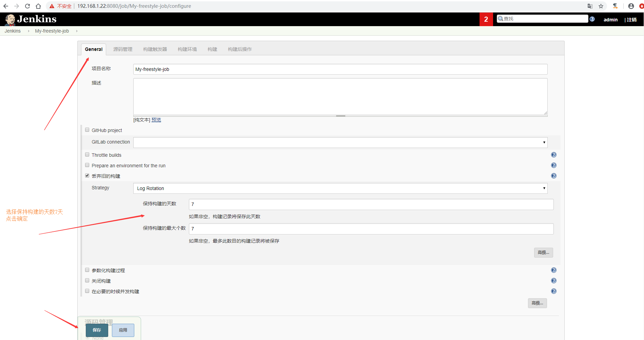The height and width of the screenshot is (340, 644).
Task: Click into the 描述 description textarea
Action: click(x=340, y=97)
